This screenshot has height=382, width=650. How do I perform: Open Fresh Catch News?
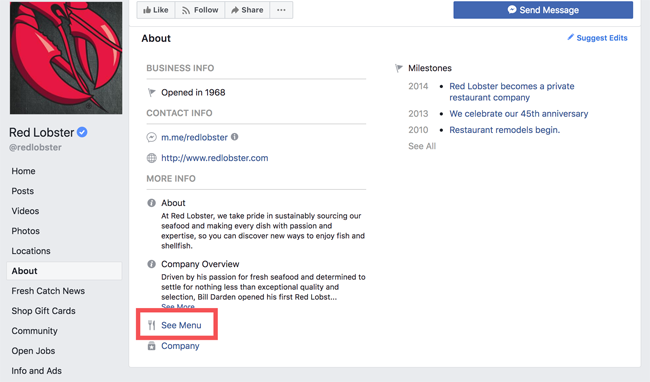pos(48,291)
